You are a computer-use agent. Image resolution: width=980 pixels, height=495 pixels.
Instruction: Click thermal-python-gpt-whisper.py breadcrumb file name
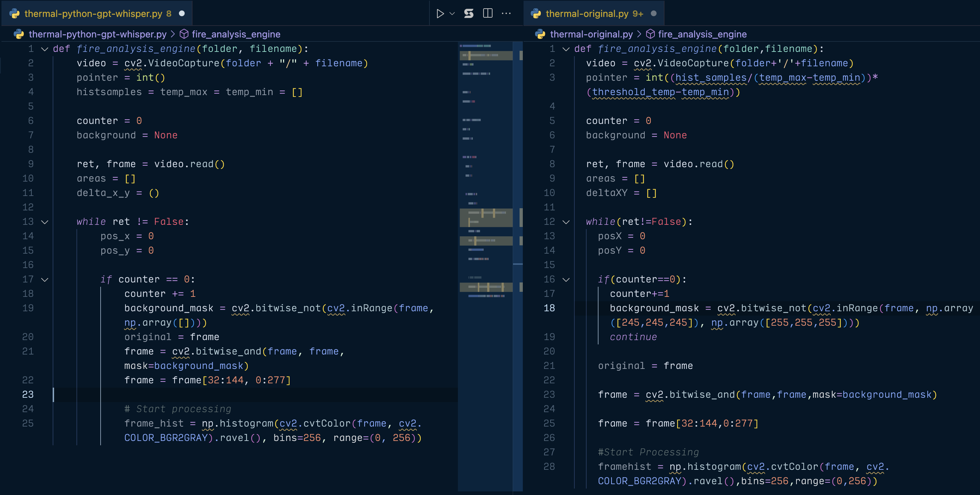point(97,34)
